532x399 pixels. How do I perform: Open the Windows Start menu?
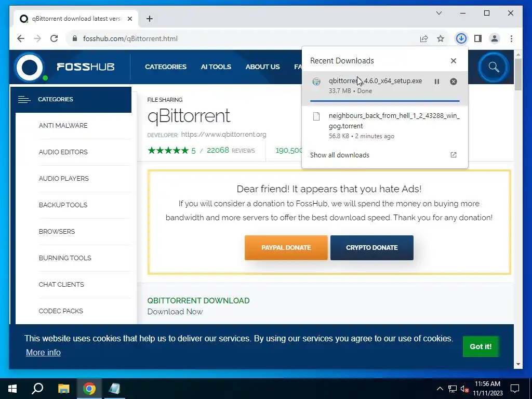coord(12,389)
